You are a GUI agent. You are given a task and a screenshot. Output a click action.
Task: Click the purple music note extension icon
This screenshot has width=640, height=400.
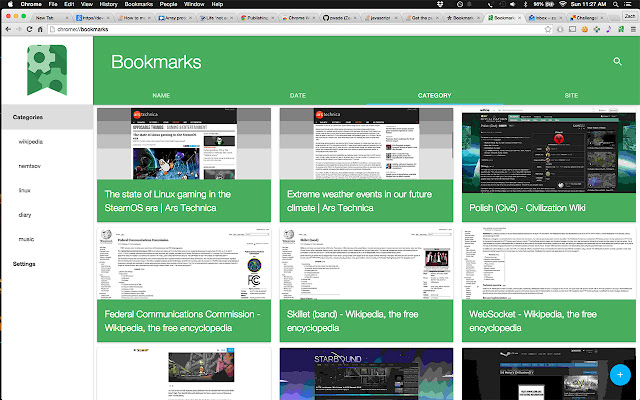click(609, 29)
